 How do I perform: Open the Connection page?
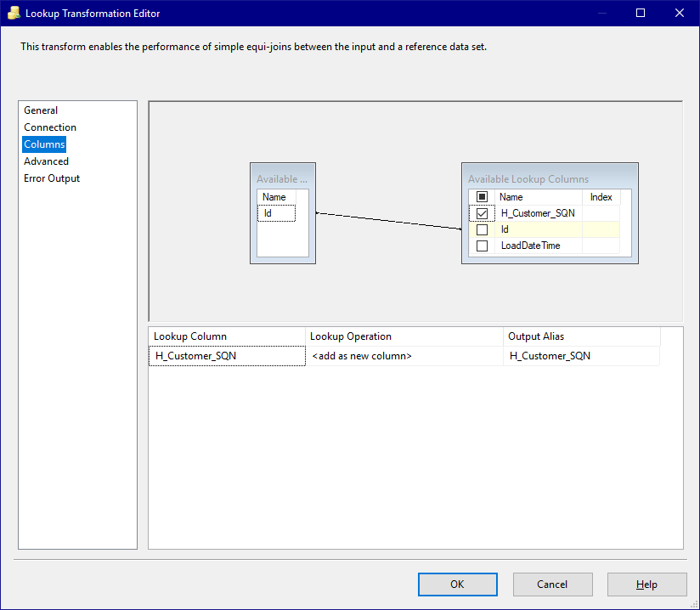tap(50, 127)
